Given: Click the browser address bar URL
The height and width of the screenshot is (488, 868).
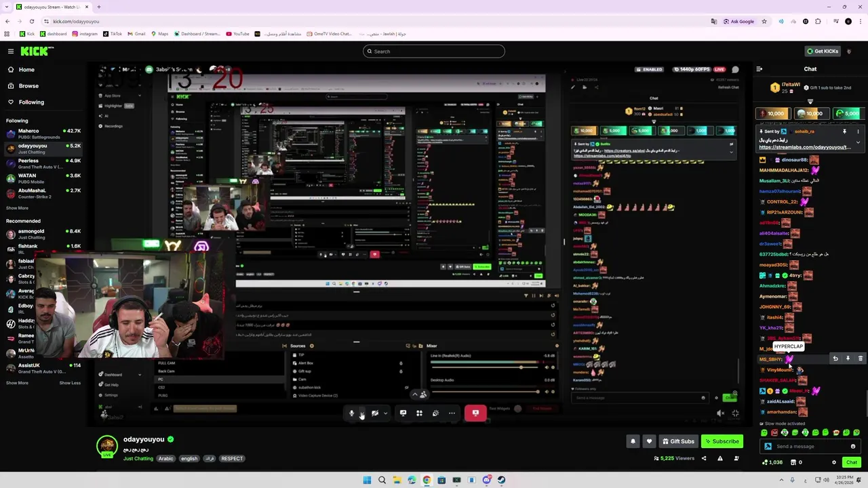Looking at the screenshot, I should pos(76,22).
